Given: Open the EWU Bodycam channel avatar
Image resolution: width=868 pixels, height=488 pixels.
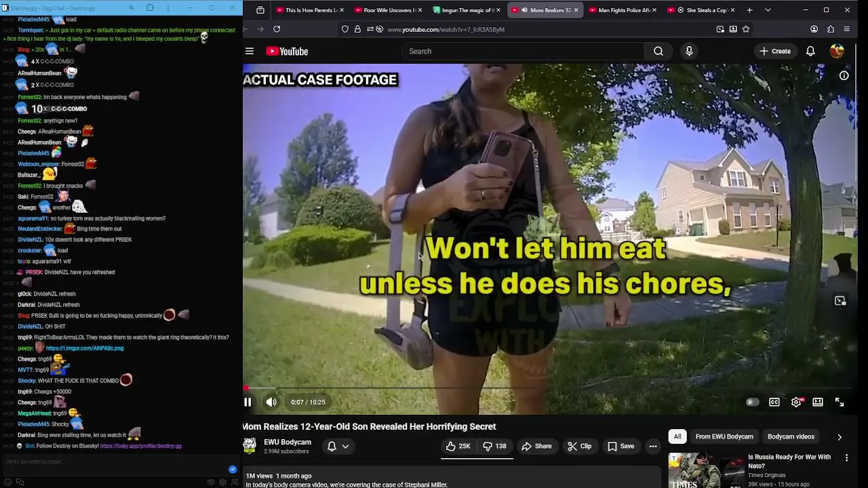Looking at the screenshot, I should [x=250, y=446].
